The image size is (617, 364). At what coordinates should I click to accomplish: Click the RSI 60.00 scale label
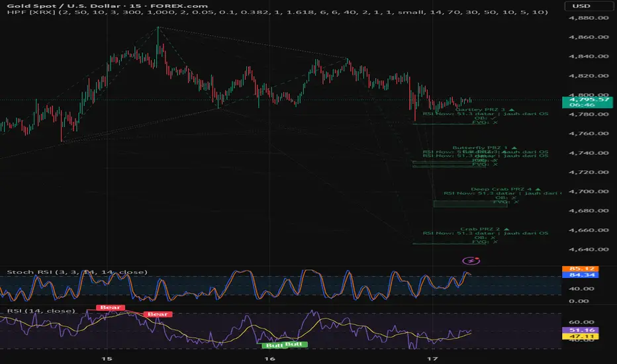(582, 322)
